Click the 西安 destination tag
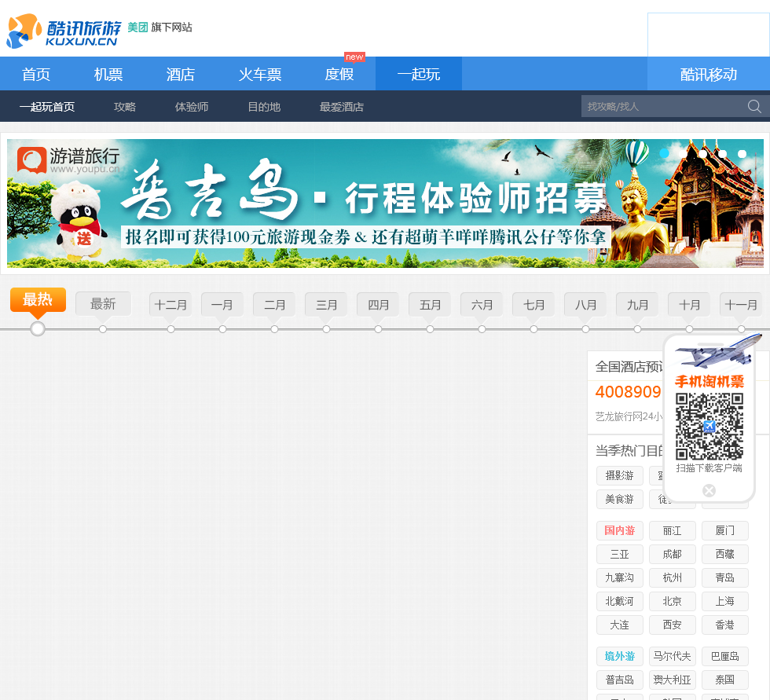Image resolution: width=770 pixels, height=700 pixels. (673, 625)
